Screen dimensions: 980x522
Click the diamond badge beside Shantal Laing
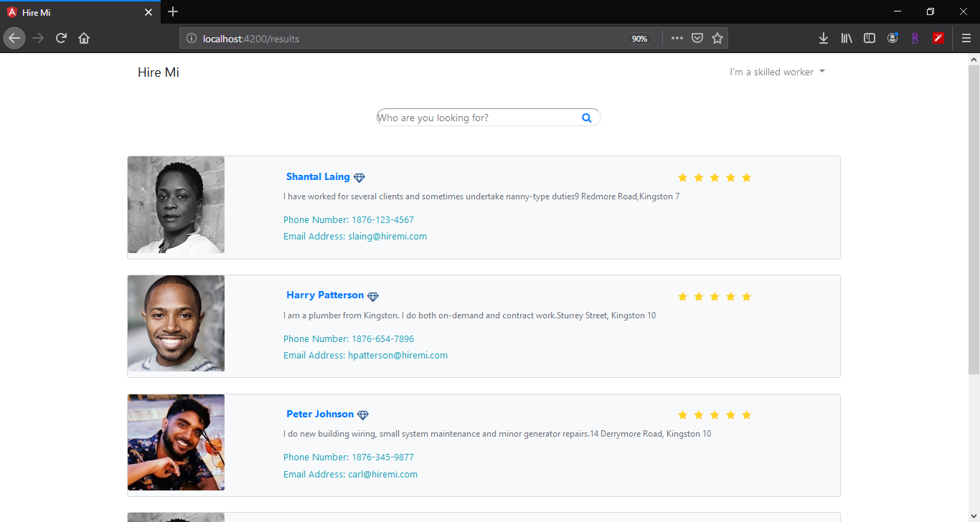click(359, 178)
